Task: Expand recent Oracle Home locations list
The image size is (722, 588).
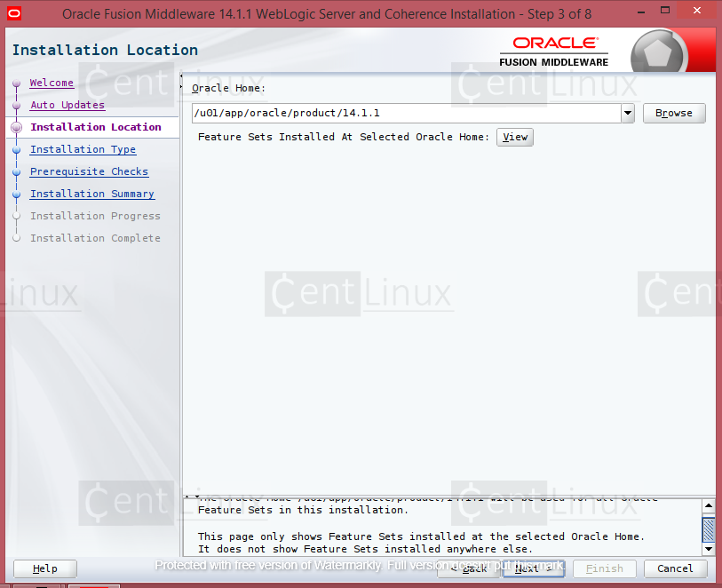Action: click(628, 113)
